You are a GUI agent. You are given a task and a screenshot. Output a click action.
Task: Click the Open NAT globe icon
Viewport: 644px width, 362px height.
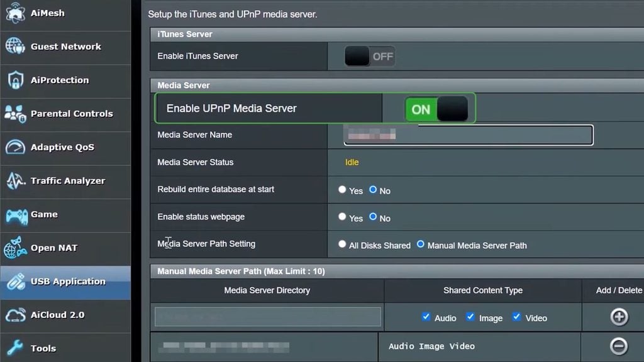[15, 248]
